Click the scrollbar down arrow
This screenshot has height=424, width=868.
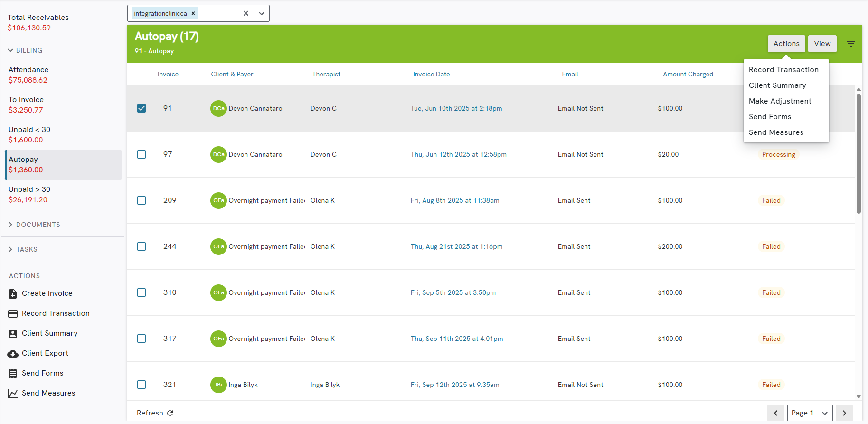[x=859, y=396]
